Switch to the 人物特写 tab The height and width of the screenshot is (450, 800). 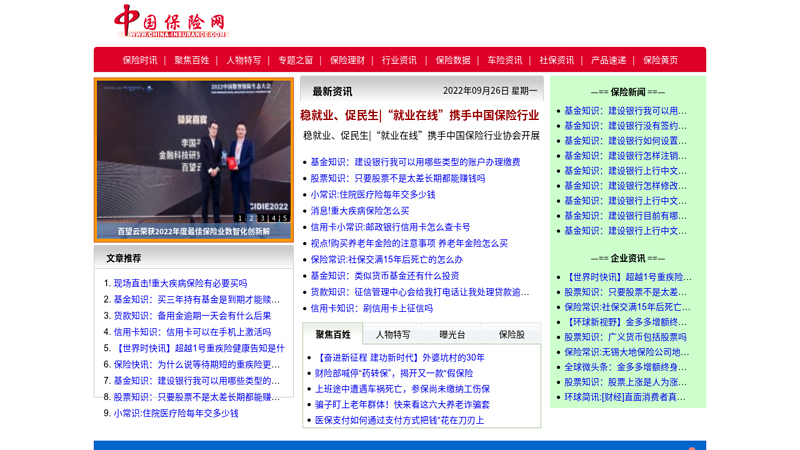click(x=393, y=335)
